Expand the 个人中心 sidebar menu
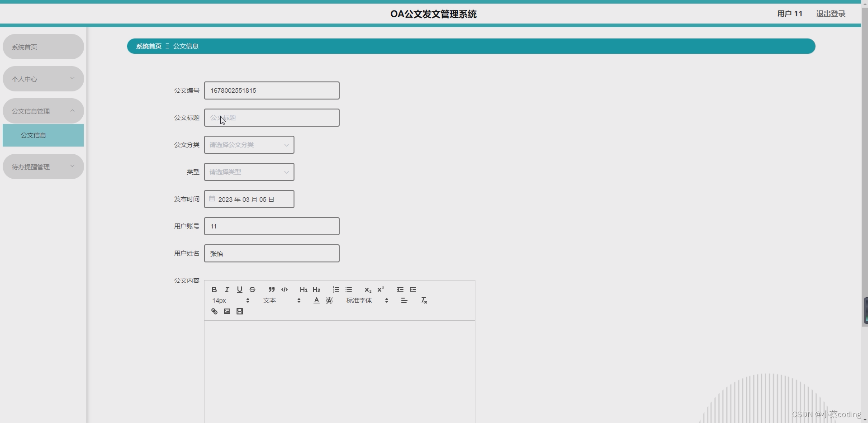 tap(43, 79)
